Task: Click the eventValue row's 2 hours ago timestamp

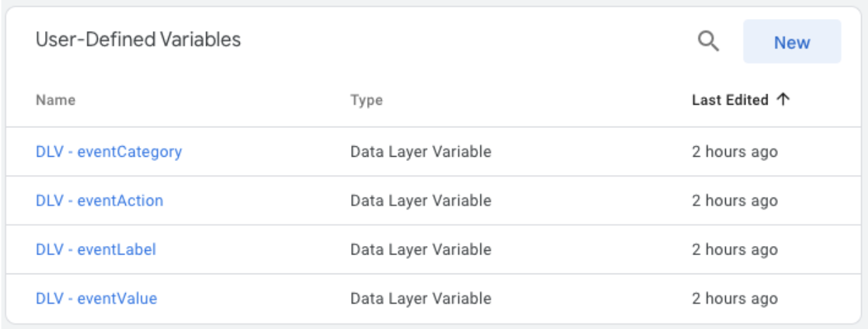Action: [x=734, y=299]
